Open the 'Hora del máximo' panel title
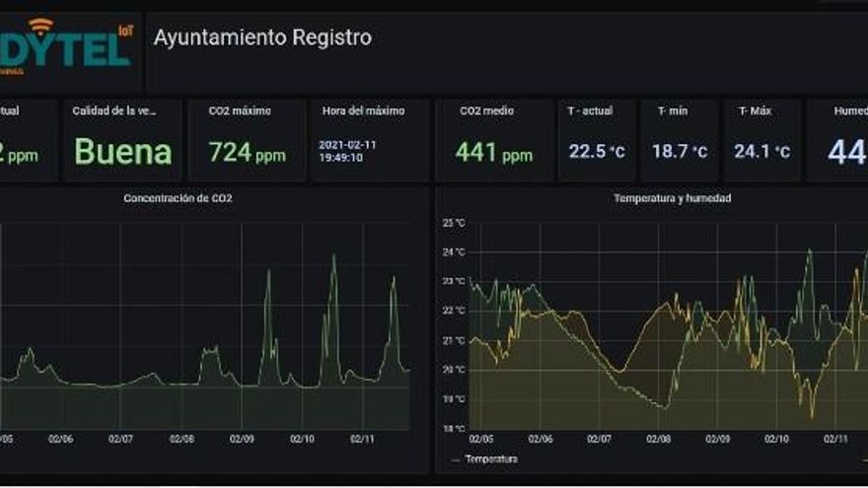The height and width of the screenshot is (488, 868). [x=363, y=110]
